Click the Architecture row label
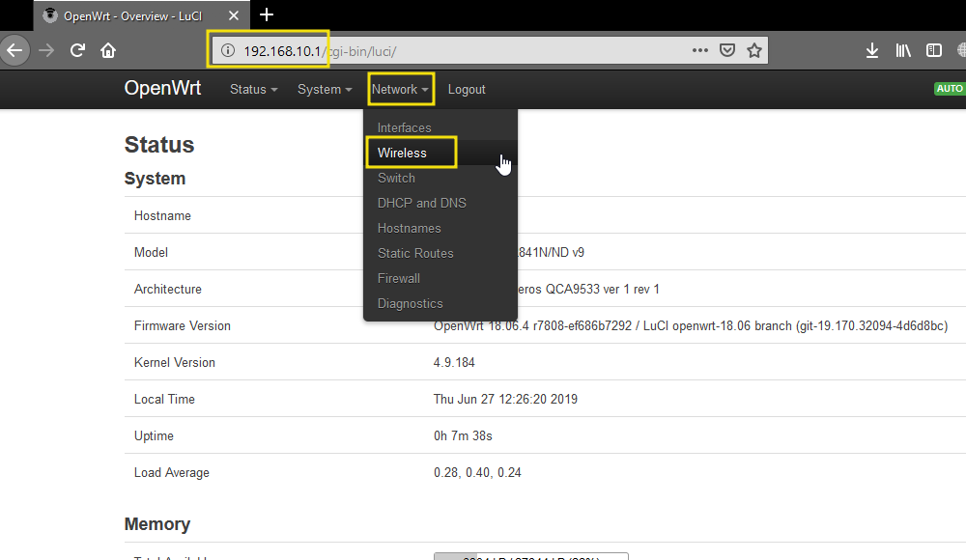 click(167, 289)
